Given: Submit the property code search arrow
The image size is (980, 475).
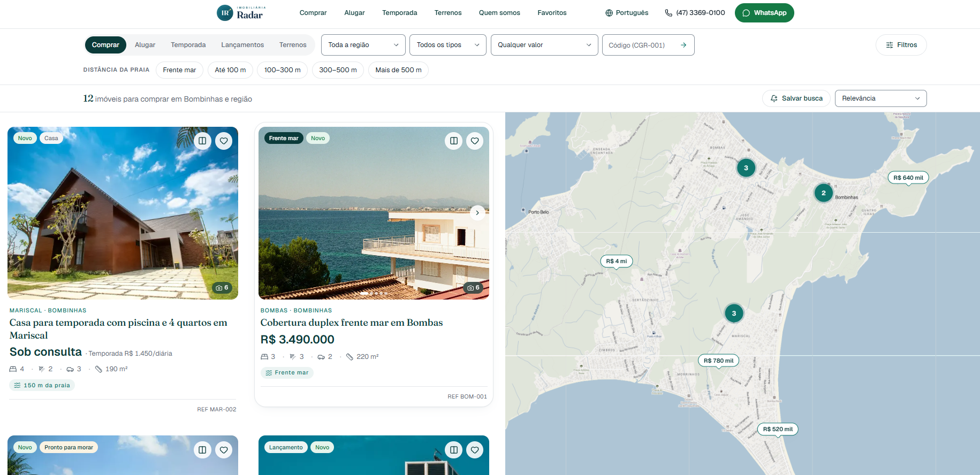Looking at the screenshot, I should tap(683, 45).
